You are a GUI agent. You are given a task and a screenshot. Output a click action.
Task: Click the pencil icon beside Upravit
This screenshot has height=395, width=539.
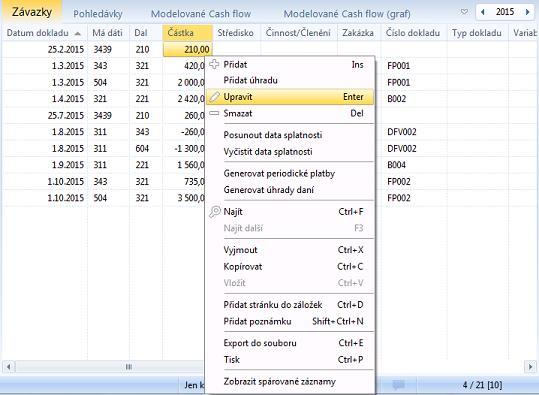pyautogui.click(x=214, y=97)
